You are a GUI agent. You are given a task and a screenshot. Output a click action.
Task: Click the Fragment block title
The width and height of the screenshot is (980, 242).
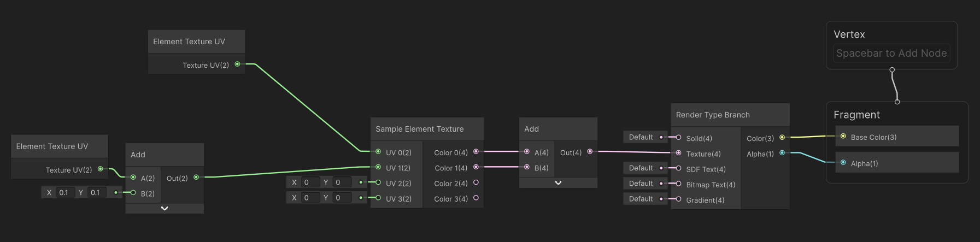click(856, 115)
